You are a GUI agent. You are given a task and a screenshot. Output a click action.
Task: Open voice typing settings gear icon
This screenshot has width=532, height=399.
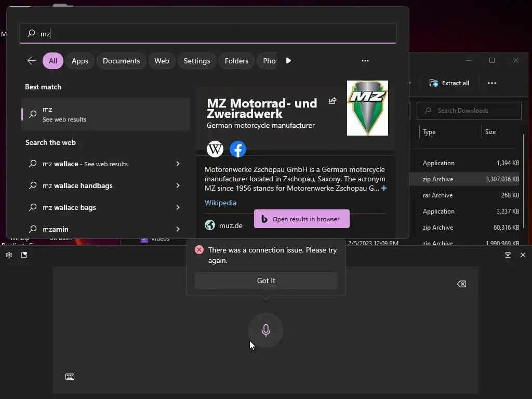coord(9,255)
